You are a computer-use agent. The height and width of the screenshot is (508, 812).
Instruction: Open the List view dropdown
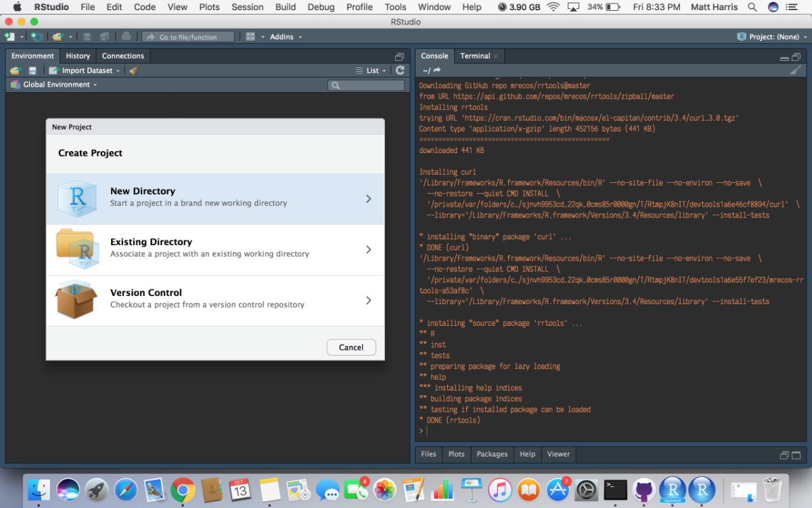[371, 70]
